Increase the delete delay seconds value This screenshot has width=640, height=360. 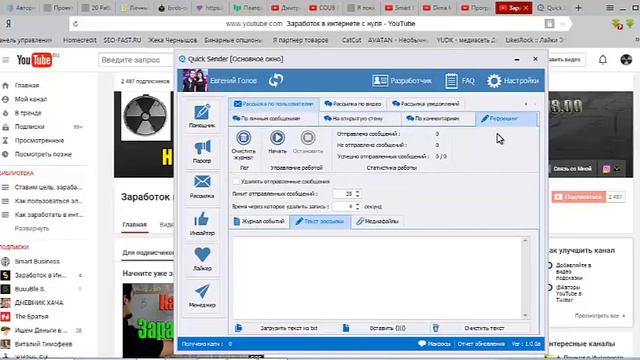tap(358, 204)
